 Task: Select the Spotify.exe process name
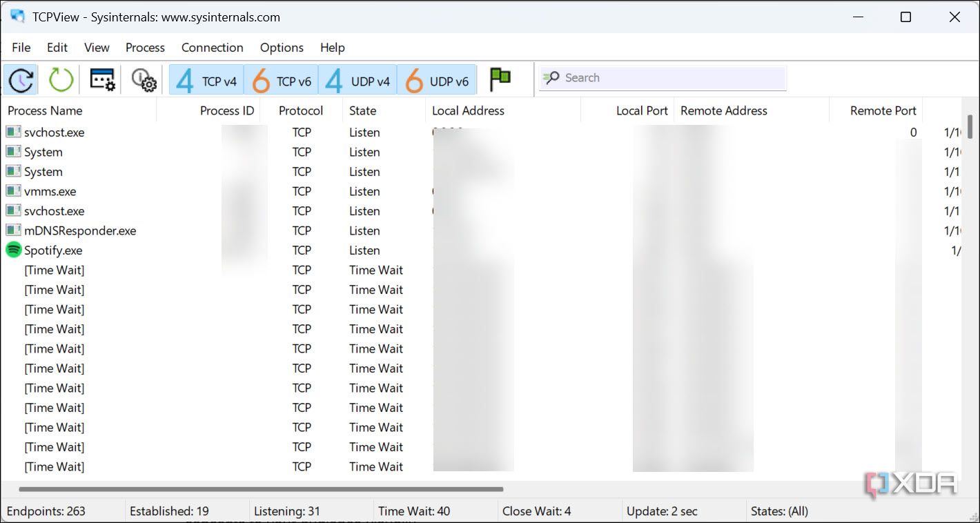(53, 250)
